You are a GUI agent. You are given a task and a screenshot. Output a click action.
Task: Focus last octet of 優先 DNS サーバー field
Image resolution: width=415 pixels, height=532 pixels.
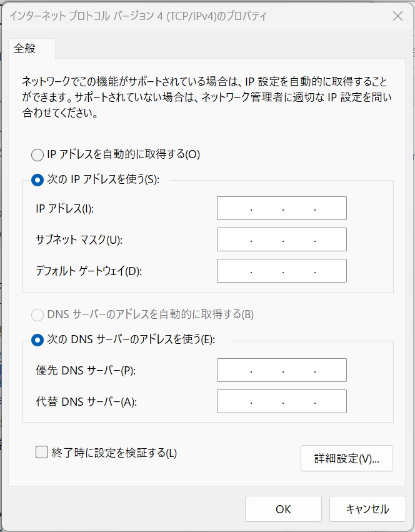coord(330,370)
